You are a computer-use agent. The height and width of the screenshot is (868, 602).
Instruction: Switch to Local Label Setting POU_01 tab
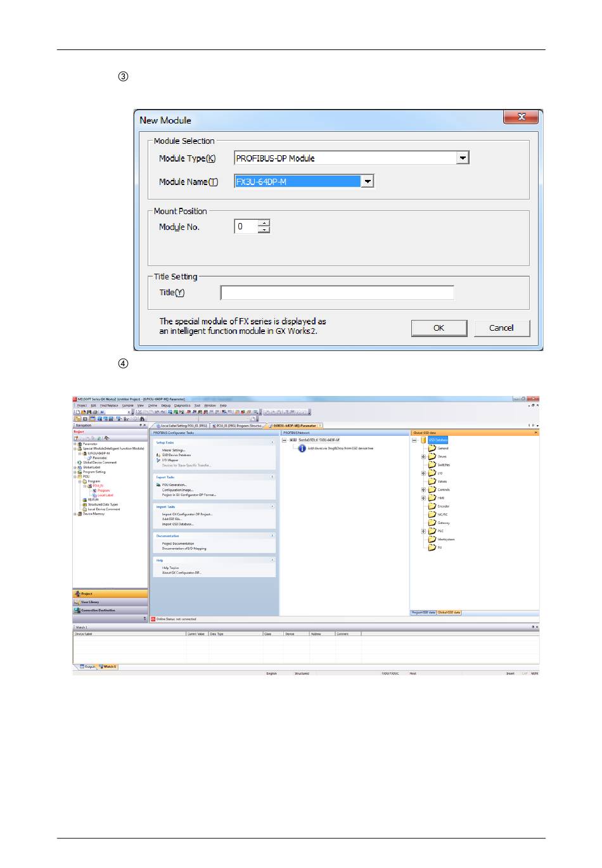click(x=182, y=426)
